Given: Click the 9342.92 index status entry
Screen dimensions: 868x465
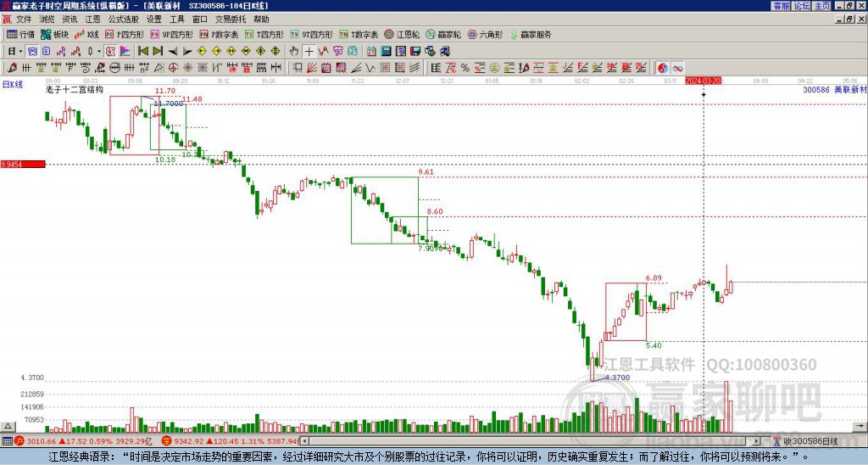Looking at the screenshot, I should pyautogui.click(x=231, y=441).
